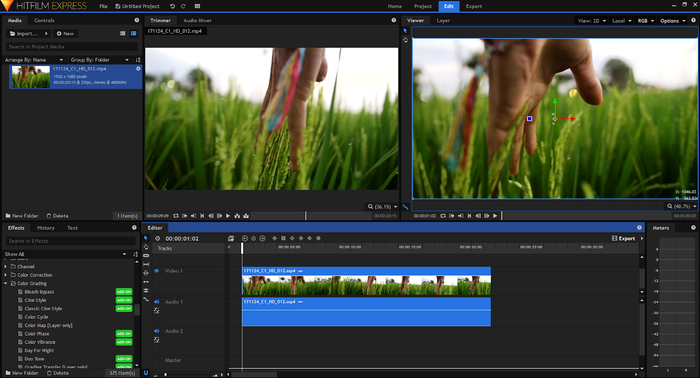Screen dimensions: 700x378
Task: Toggle loop playback in Trimmer
Action: coord(176,216)
